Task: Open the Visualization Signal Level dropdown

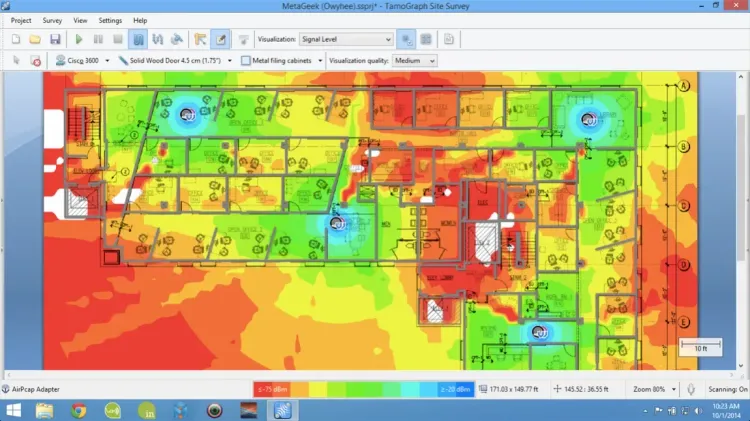Action: 346,39
